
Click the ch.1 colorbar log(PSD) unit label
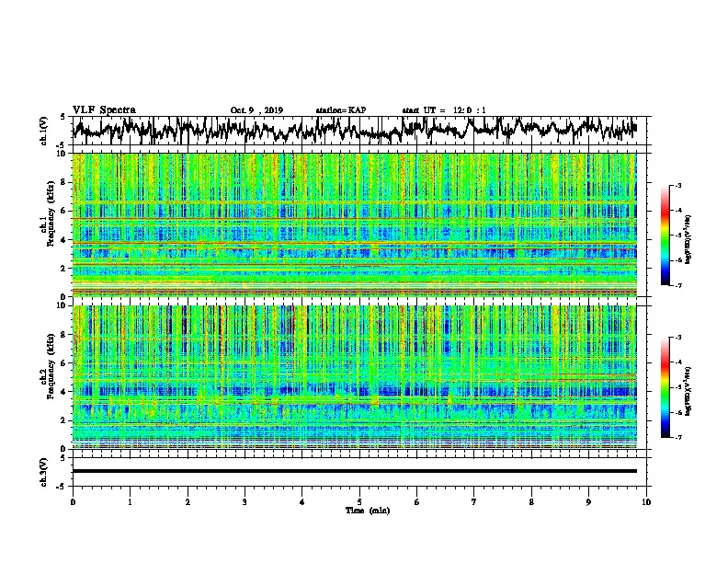[688, 239]
